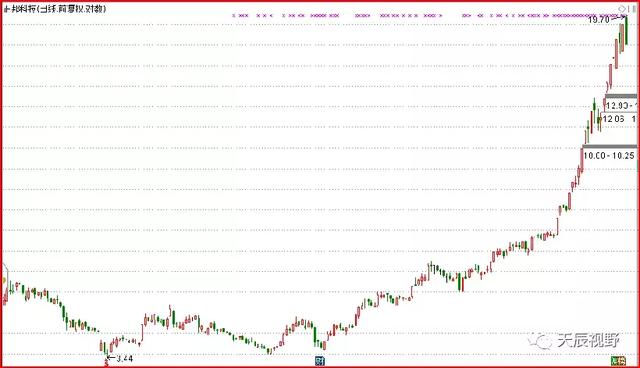Click the gray bar above the 12.93 label
Viewport: 640px width, 368px height.
coord(621,96)
